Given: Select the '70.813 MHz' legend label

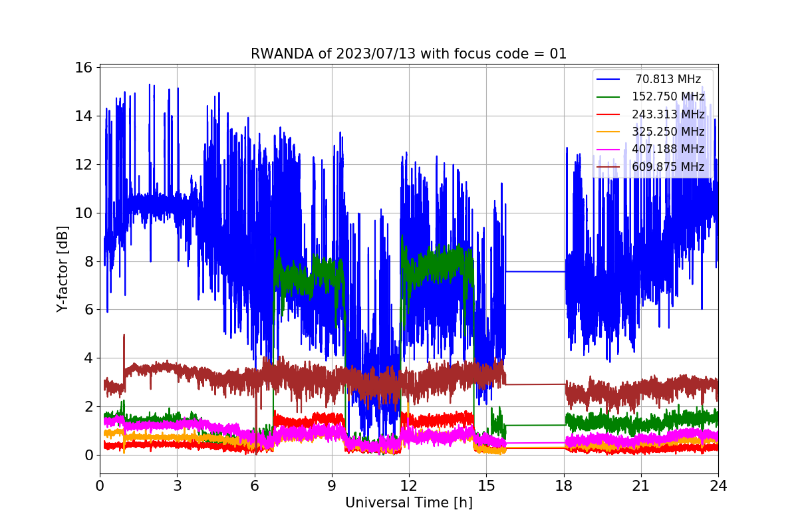Looking at the screenshot, I should pyautogui.click(x=668, y=79).
